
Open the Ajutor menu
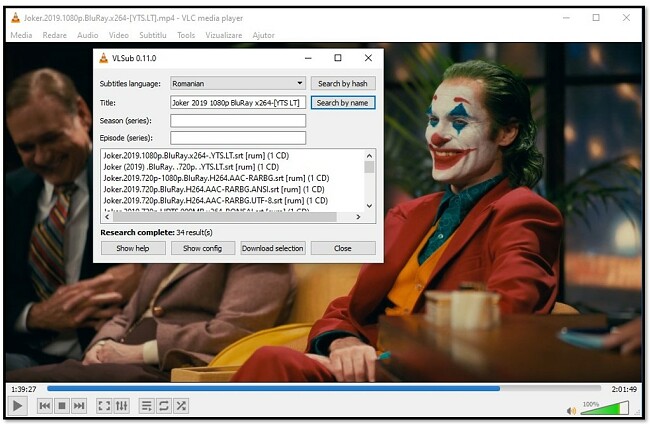coord(263,35)
